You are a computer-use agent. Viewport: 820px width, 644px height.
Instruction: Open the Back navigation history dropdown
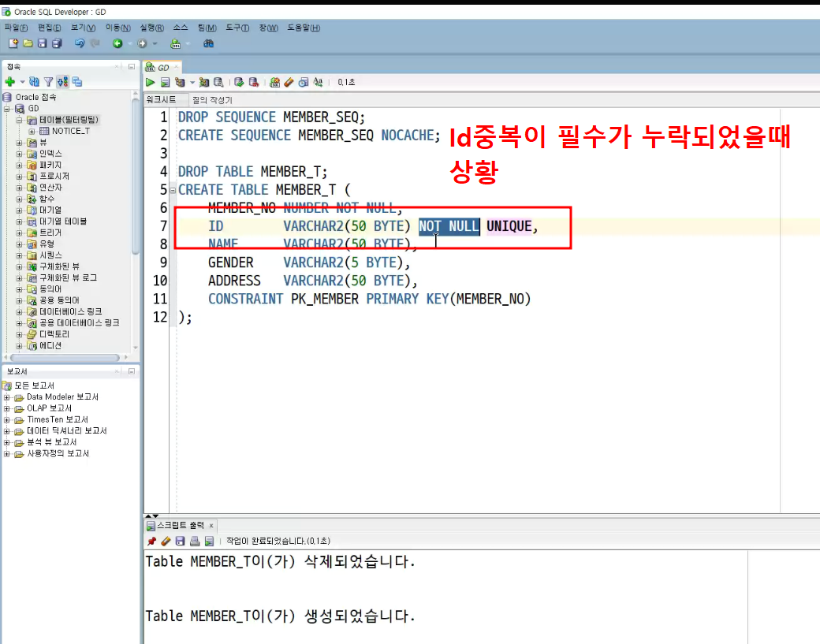(x=129, y=43)
